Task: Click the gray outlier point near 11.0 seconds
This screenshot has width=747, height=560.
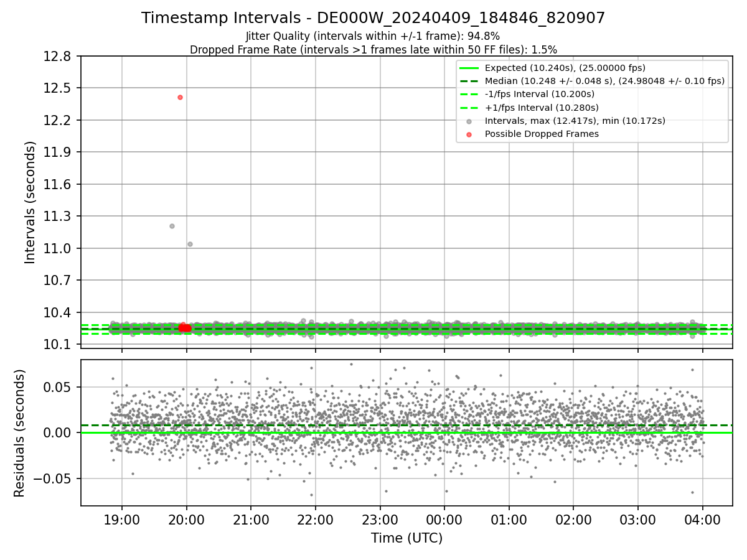Action: (190, 244)
